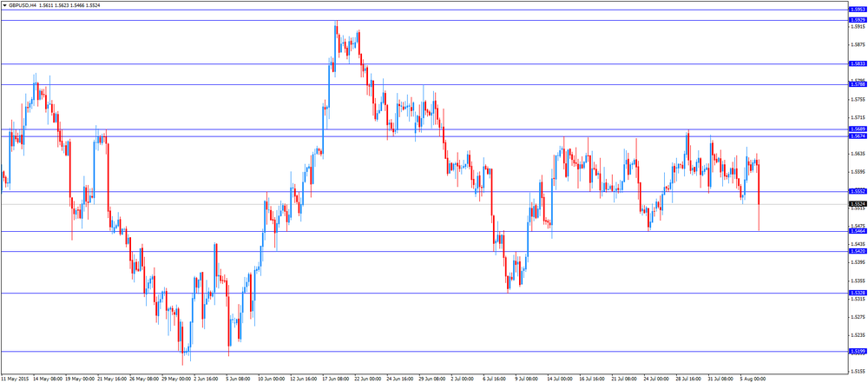Click the 24 Jul 00:00 time label

656,379
